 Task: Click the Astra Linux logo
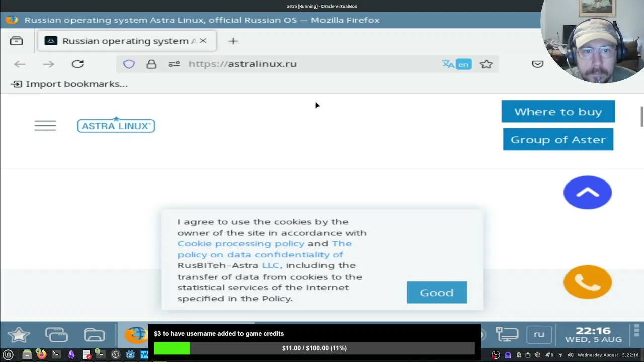pyautogui.click(x=116, y=125)
